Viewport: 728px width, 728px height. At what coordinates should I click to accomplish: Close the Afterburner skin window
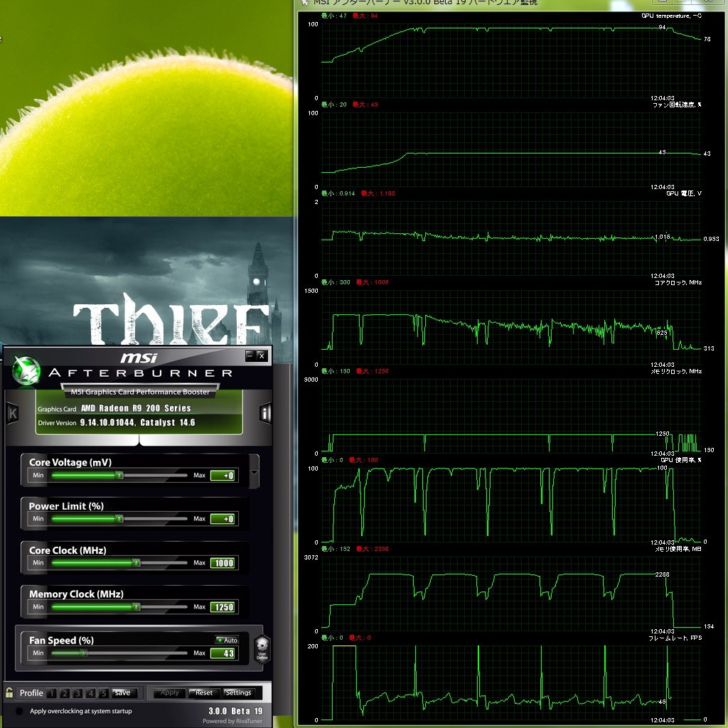(x=262, y=355)
